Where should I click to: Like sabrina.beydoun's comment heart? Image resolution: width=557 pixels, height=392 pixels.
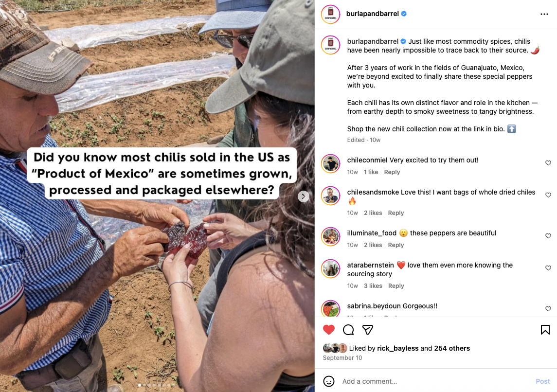pos(548,309)
